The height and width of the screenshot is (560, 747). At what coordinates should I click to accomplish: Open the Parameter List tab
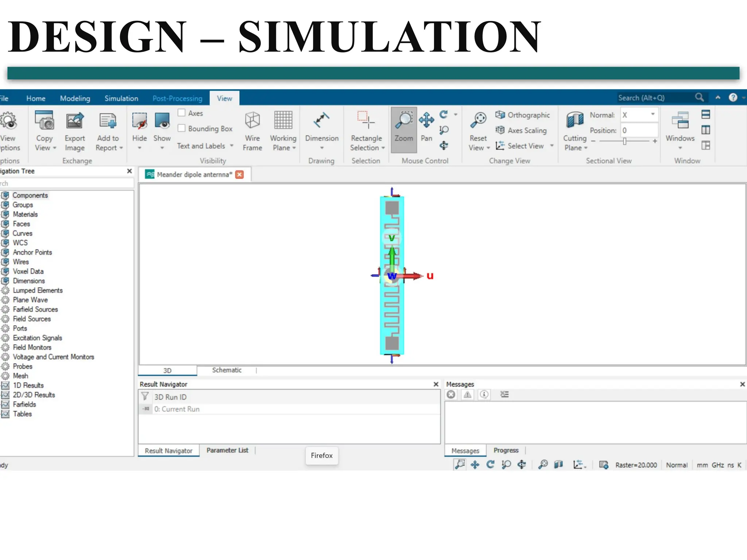click(227, 450)
